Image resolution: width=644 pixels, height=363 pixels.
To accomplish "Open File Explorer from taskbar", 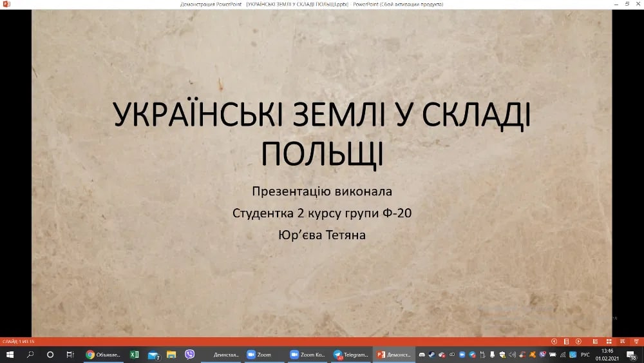I will tap(171, 355).
